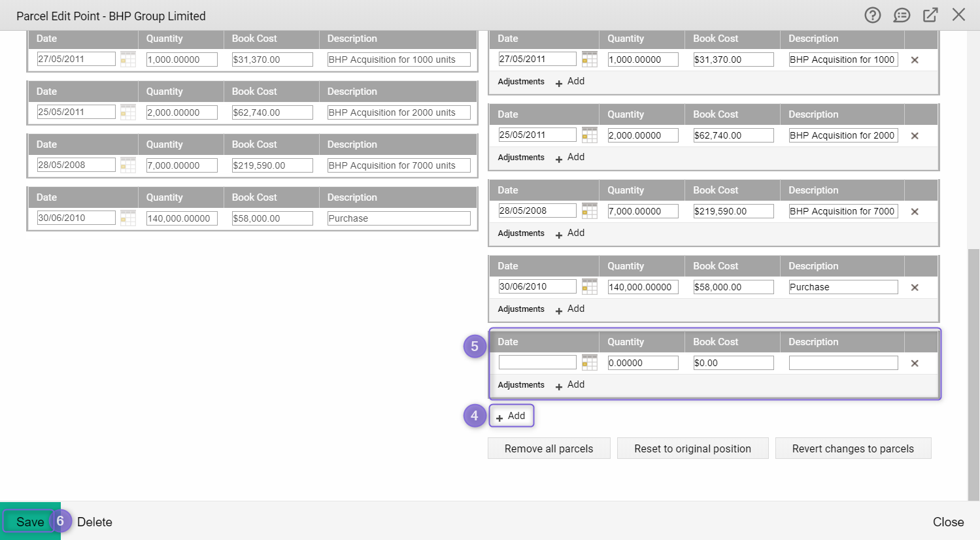Edit the 7,000.00000 quantity in right table
Screen dimensions: 980x540
pos(643,211)
